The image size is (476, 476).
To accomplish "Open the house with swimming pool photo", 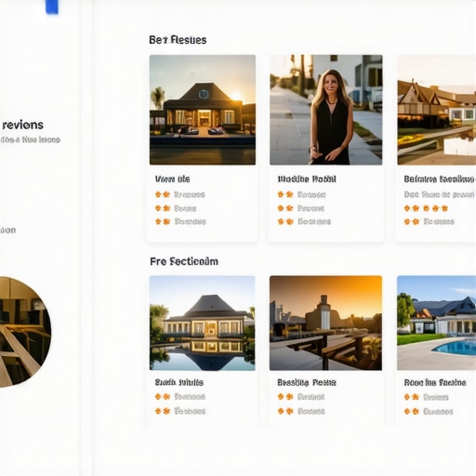I will point(437,323).
